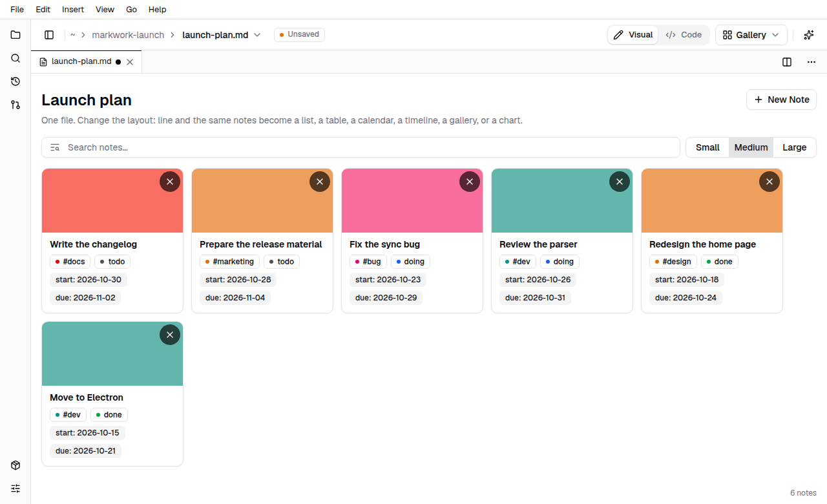Click the #docs tag chip
This screenshot has height=504, width=827.
70,262
